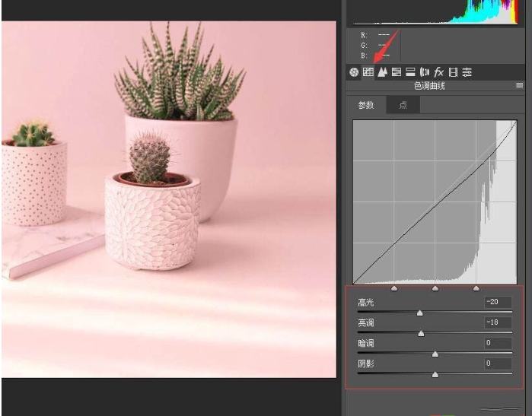
Task: Open the 色调曲线 panel flyout menu
Action: click(x=519, y=86)
